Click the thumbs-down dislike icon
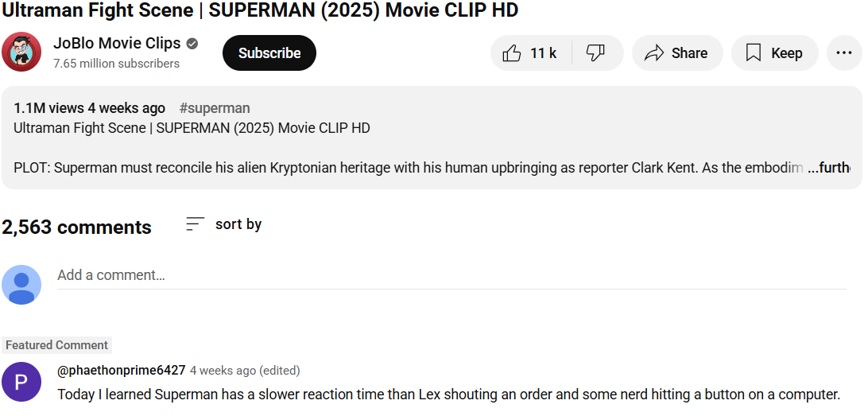Viewport: 868px width, 416px height. pos(595,53)
